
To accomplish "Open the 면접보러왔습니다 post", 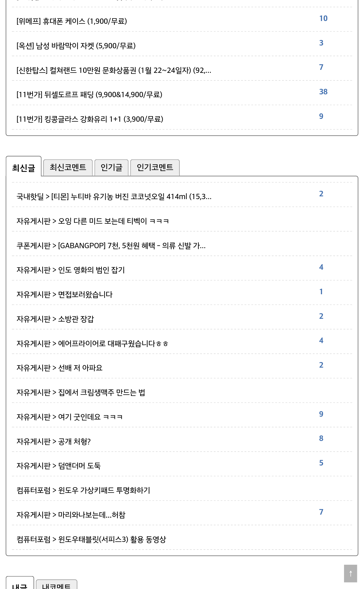I will [64, 294].
